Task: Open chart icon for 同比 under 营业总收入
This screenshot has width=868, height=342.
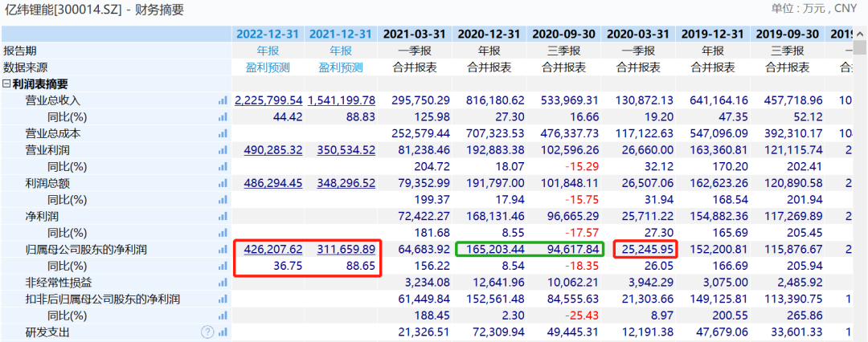Action: coord(223,117)
